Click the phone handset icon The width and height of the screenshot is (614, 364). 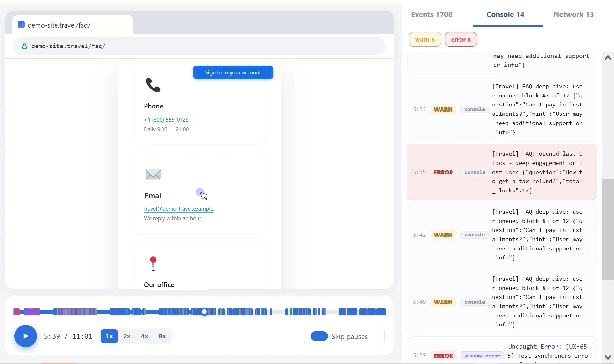pyautogui.click(x=153, y=85)
